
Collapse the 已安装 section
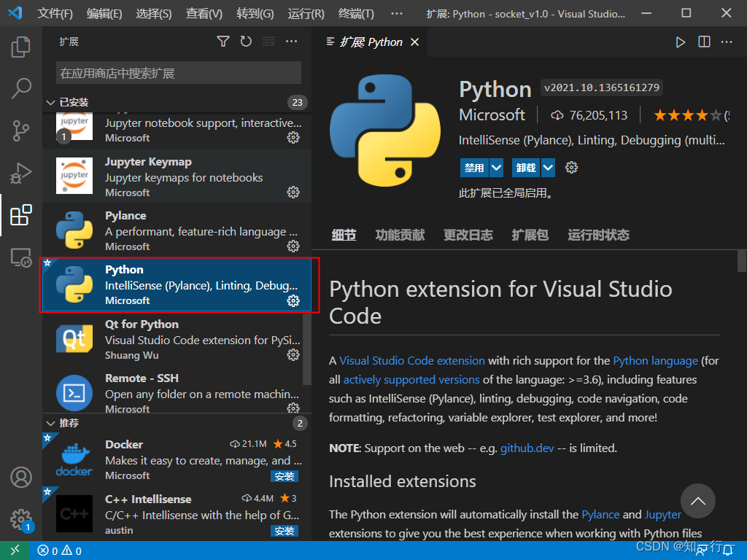[51, 102]
